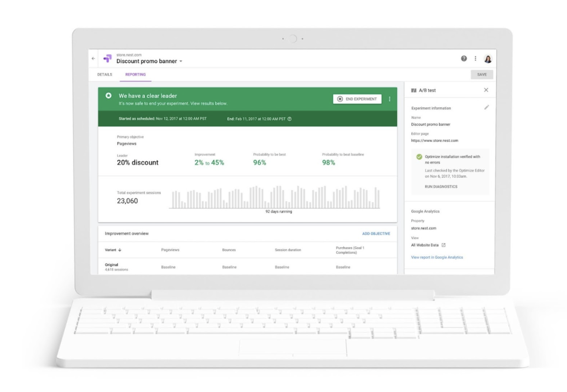The width and height of the screenshot is (567, 392).
Task: Open View report in Google Analytics
Action: coord(437,257)
